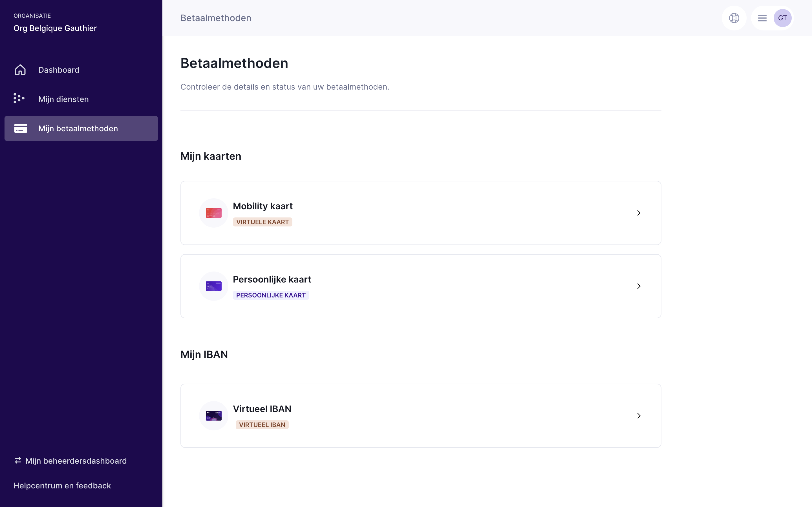Click the swap arrows beheerdersdashboard icon

click(x=18, y=461)
